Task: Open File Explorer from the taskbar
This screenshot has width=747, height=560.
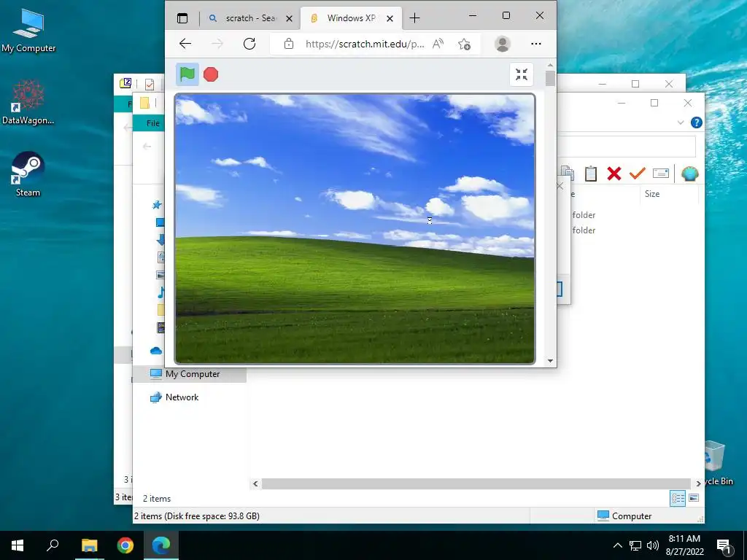Action: pyautogui.click(x=89, y=545)
